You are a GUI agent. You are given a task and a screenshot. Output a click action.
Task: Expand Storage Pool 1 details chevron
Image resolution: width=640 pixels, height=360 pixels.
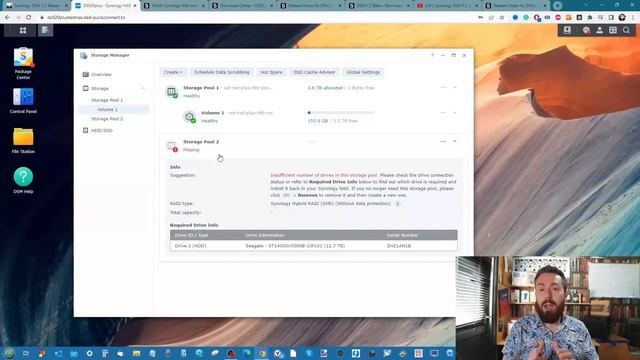pos(455,87)
